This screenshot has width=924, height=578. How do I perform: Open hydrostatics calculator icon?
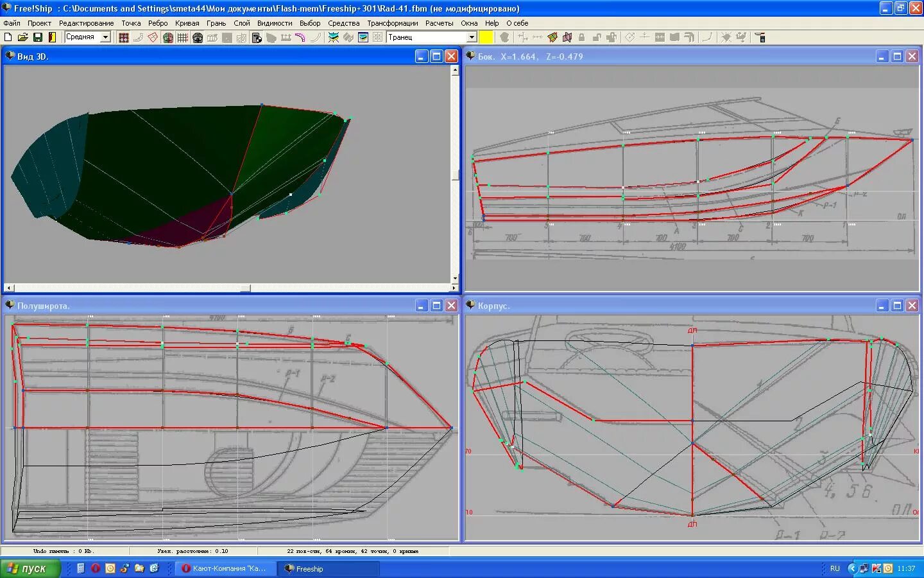click(256, 37)
